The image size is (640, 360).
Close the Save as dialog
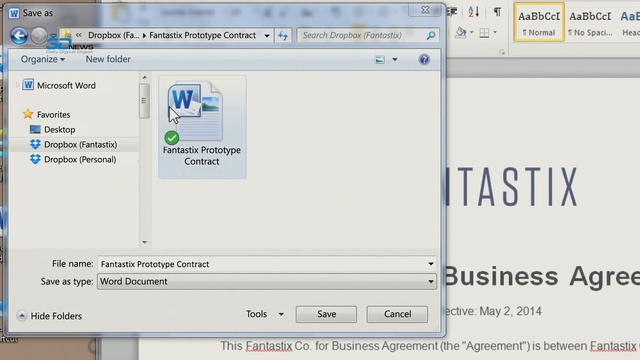pyautogui.click(x=425, y=10)
